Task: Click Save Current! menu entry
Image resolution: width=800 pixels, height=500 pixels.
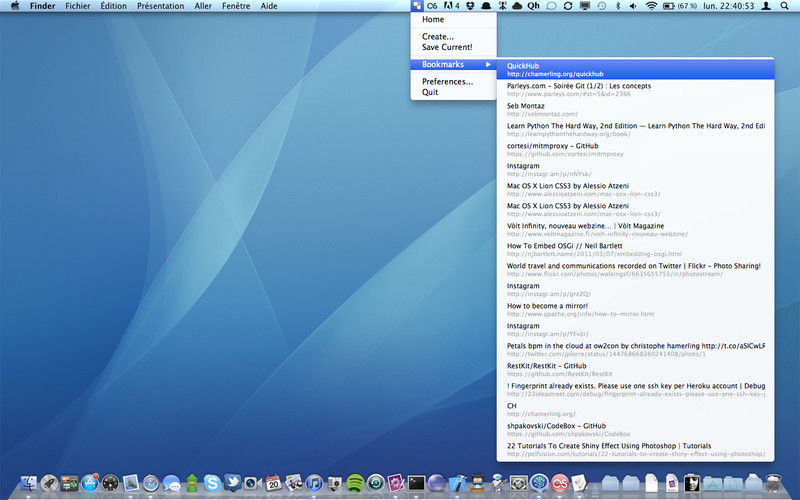Action: click(x=454, y=47)
